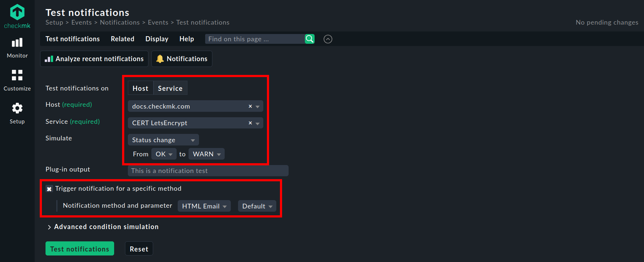Click the Plug-in output text field
Image resolution: width=644 pixels, height=262 pixels.
coord(208,171)
